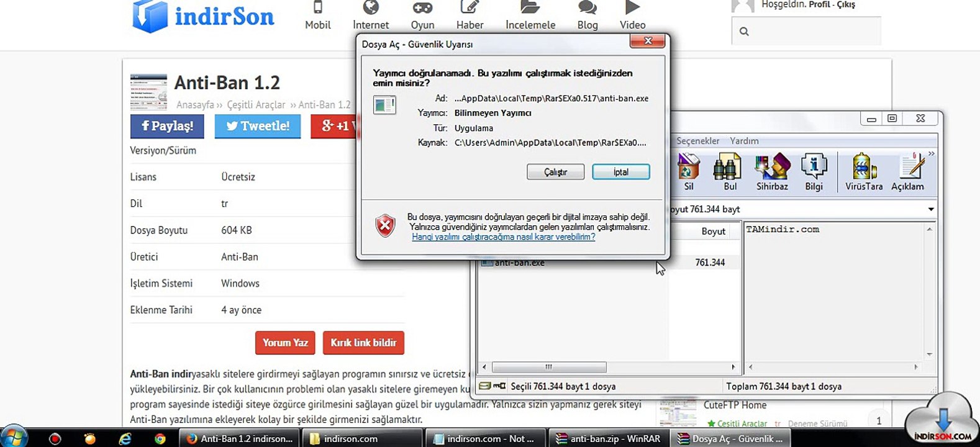Switch to Firefox Anti-Ban 1.2 taskbar window
The height and width of the screenshot is (447, 980).
[238, 438]
